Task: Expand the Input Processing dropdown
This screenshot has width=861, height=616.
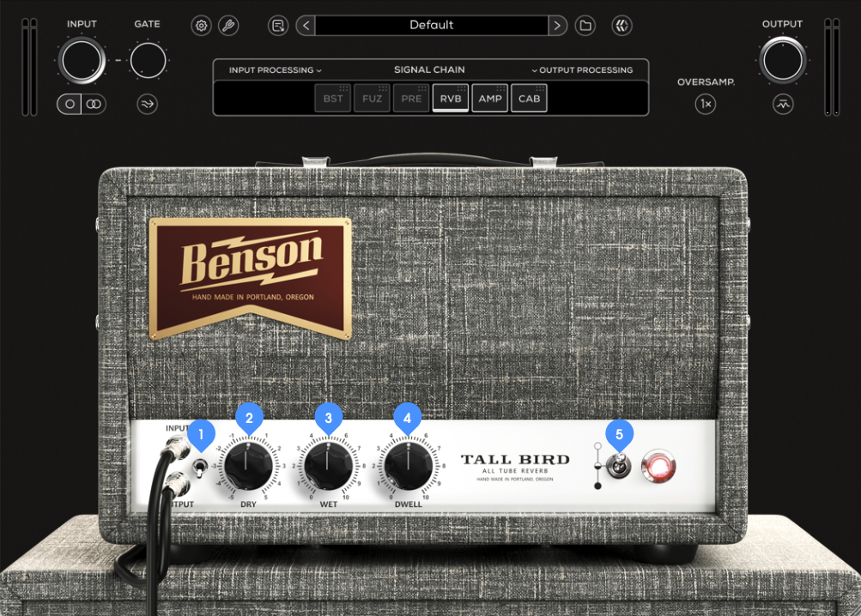Action: [275, 70]
